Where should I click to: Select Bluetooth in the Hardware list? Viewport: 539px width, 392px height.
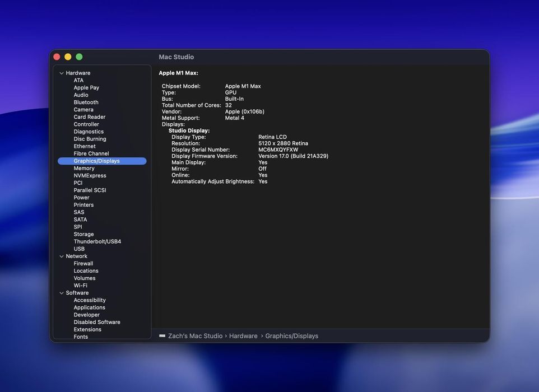pos(86,102)
